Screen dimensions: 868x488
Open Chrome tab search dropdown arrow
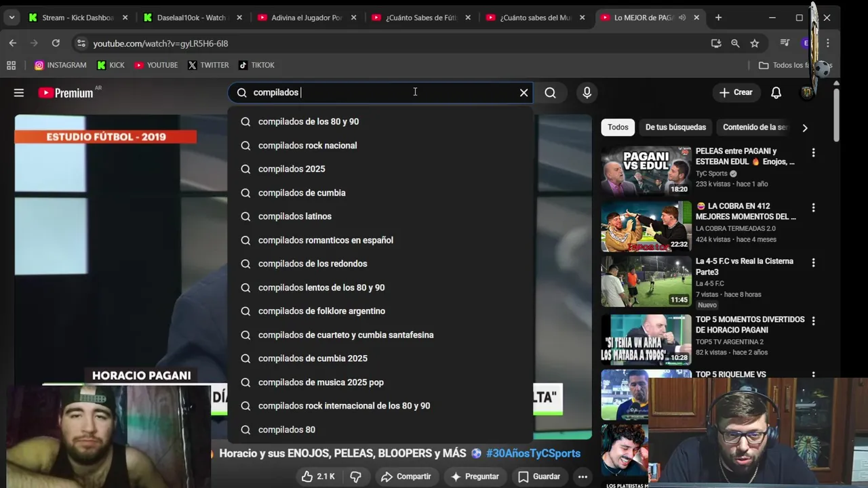tap(12, 18)
